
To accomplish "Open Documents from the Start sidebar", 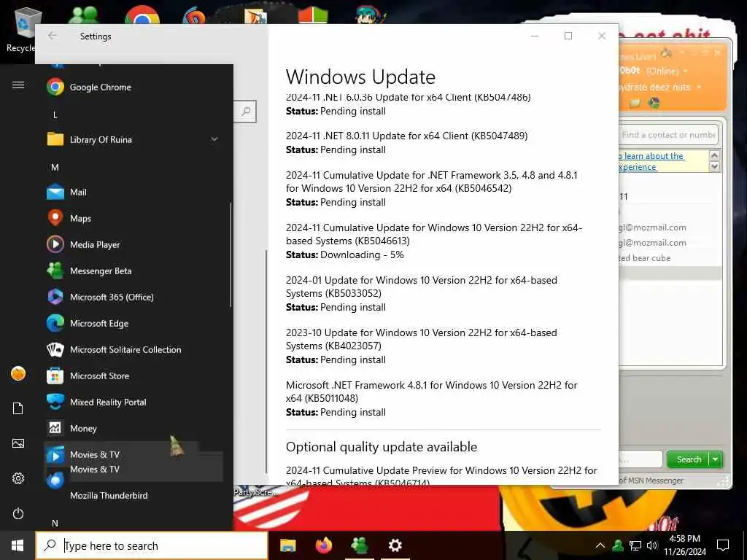I will click(x=18, y=408).
